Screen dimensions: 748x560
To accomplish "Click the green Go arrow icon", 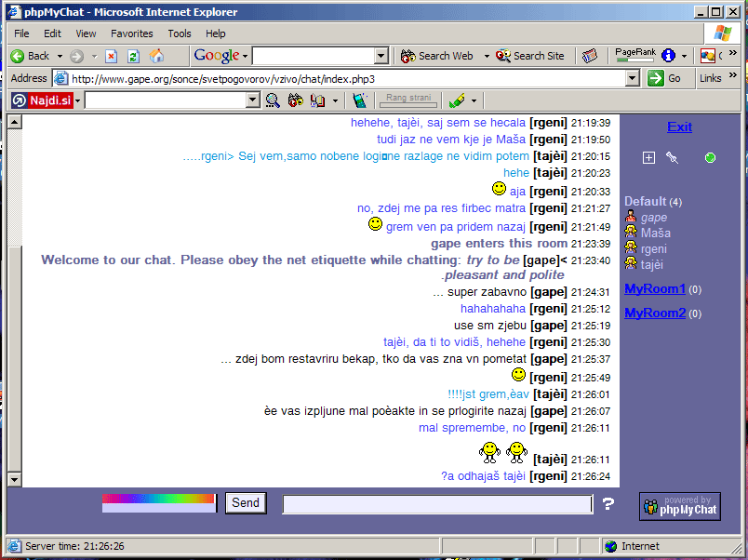I will (x=656, y=78).
